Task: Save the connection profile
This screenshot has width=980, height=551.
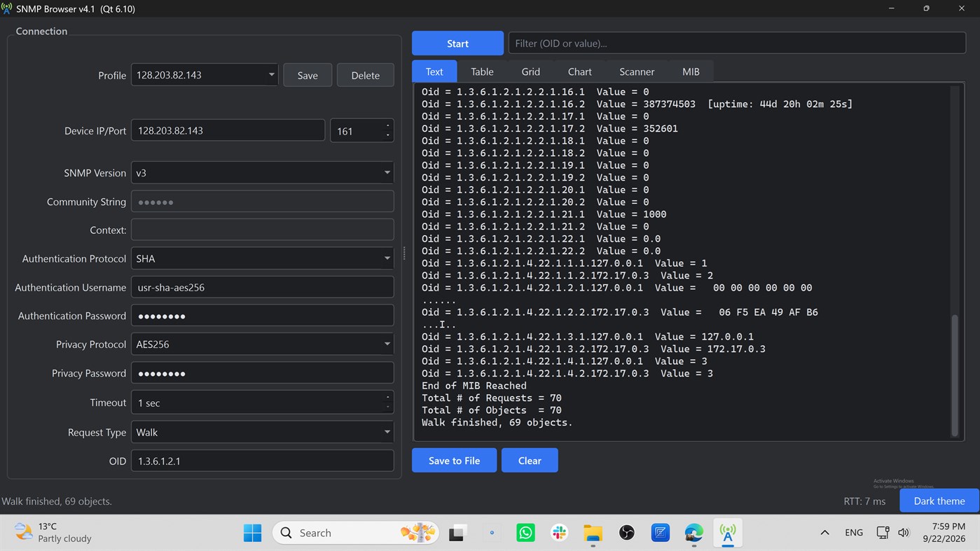Action: (x=308, y=75)
